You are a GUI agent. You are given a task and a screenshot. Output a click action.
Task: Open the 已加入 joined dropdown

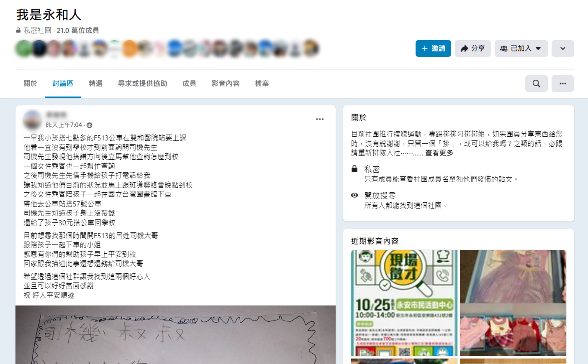click(521, 48)
